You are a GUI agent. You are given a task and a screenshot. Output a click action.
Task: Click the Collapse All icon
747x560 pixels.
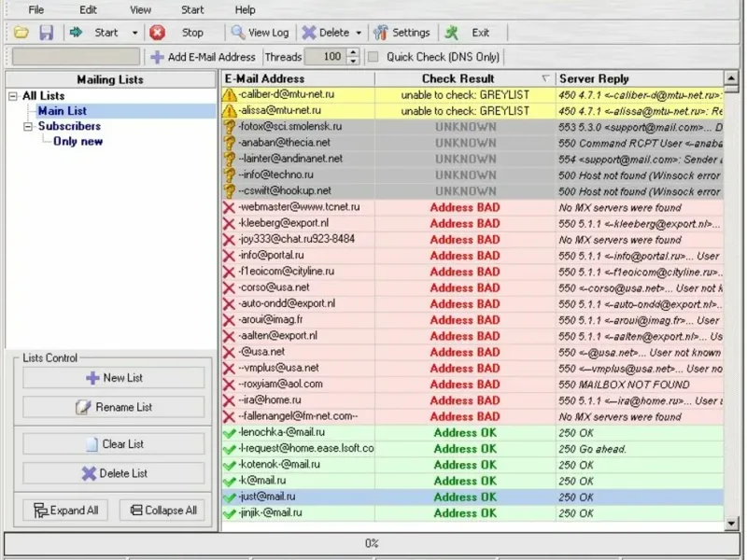[136, 511]
